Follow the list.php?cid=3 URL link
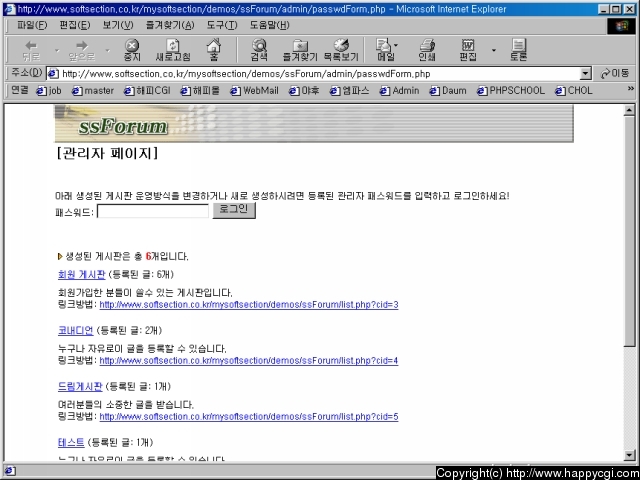Viewport: 640px width, 480px height. 249,304
